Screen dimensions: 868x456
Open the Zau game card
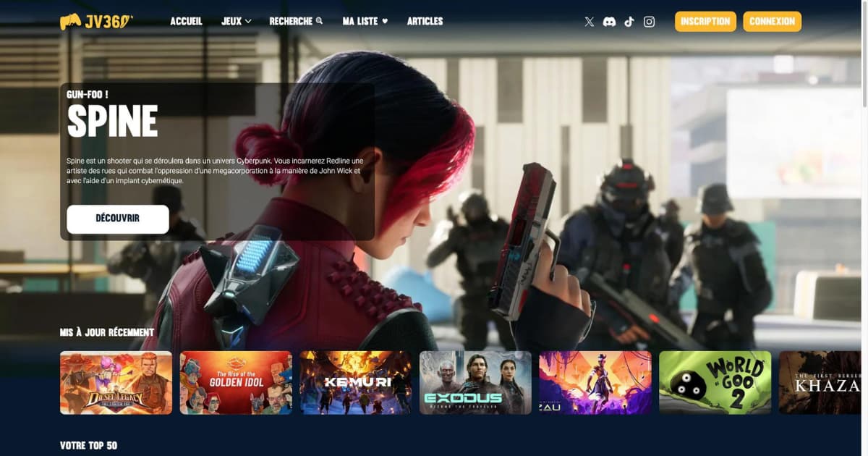(x=595, y=383)
